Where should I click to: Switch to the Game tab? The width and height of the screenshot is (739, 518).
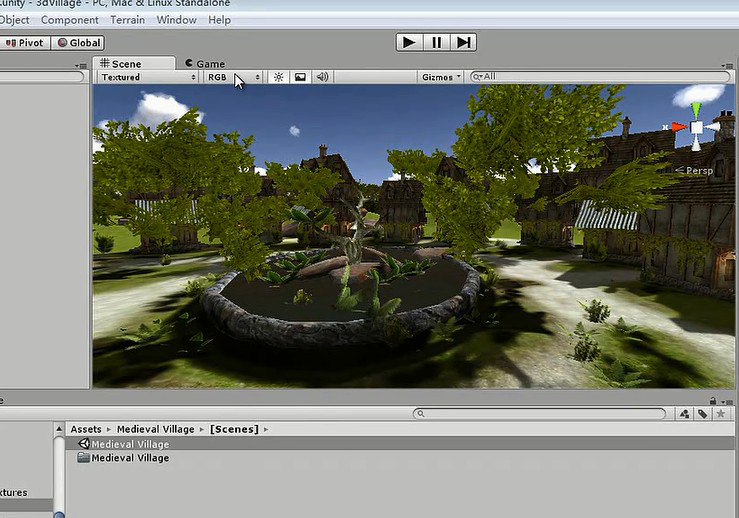(x=205, y=64)
